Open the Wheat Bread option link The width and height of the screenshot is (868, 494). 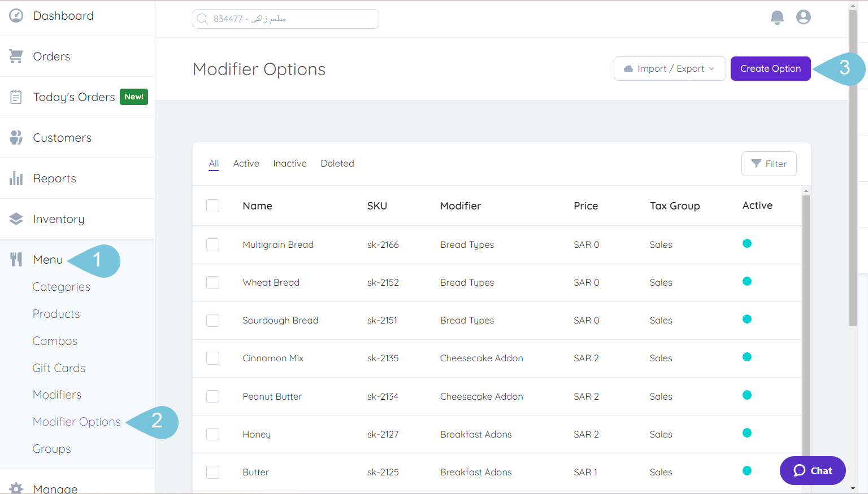click(x=271, y=282)
